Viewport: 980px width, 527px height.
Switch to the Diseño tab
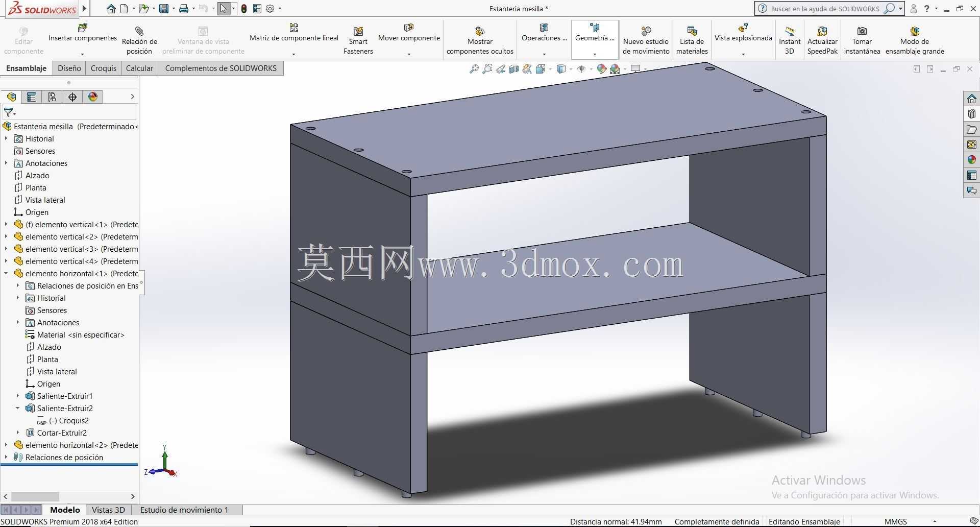[x=69, y=68]
